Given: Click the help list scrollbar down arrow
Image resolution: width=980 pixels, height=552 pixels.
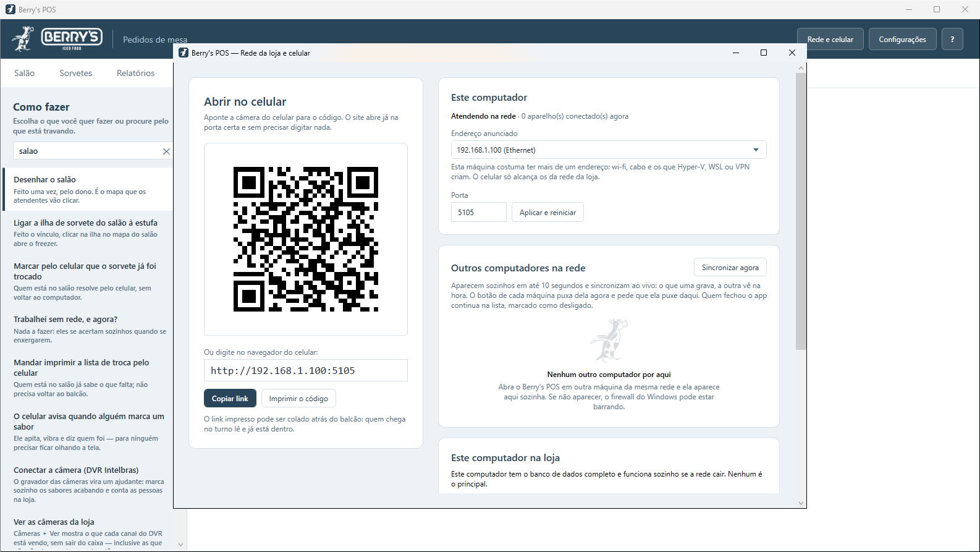Looking at the screenshot, I should point(180,545).
